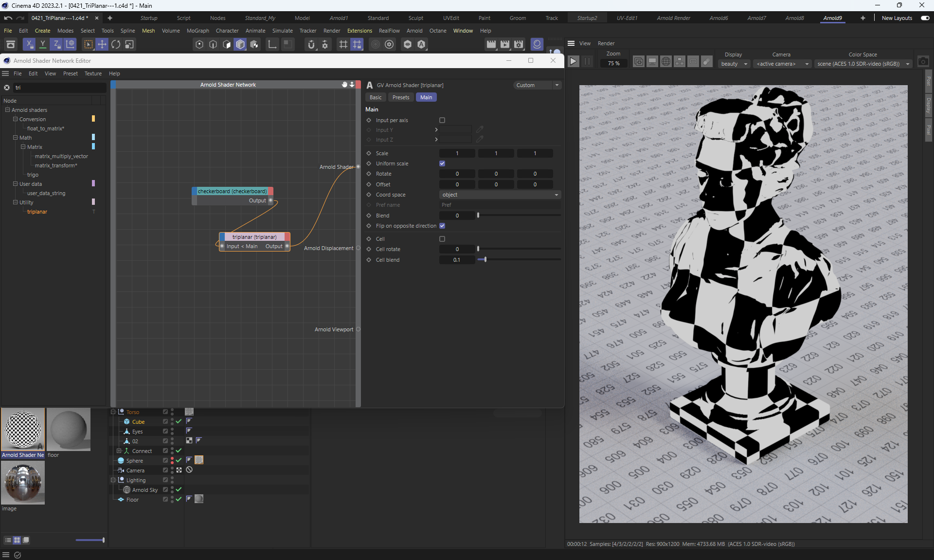Open the Preset menu in shader editor
934x560 pixels.
pos(70,73)
